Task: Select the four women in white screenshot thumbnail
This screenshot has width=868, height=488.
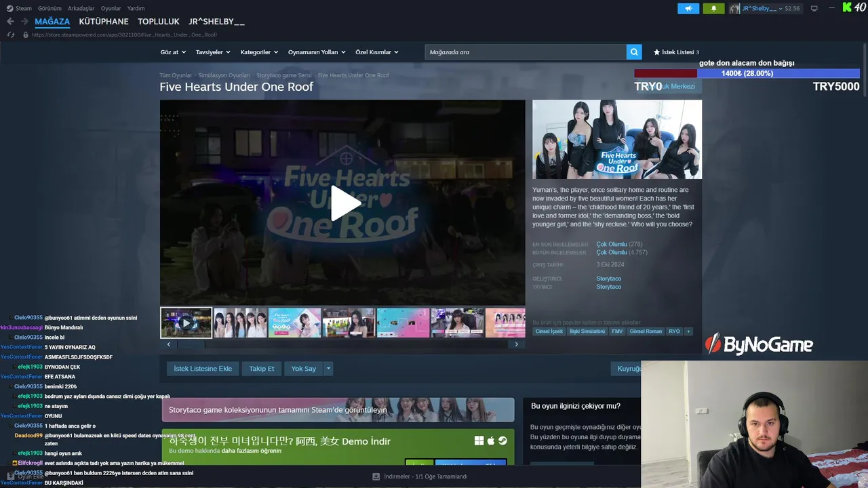Action: pos(240,323)
